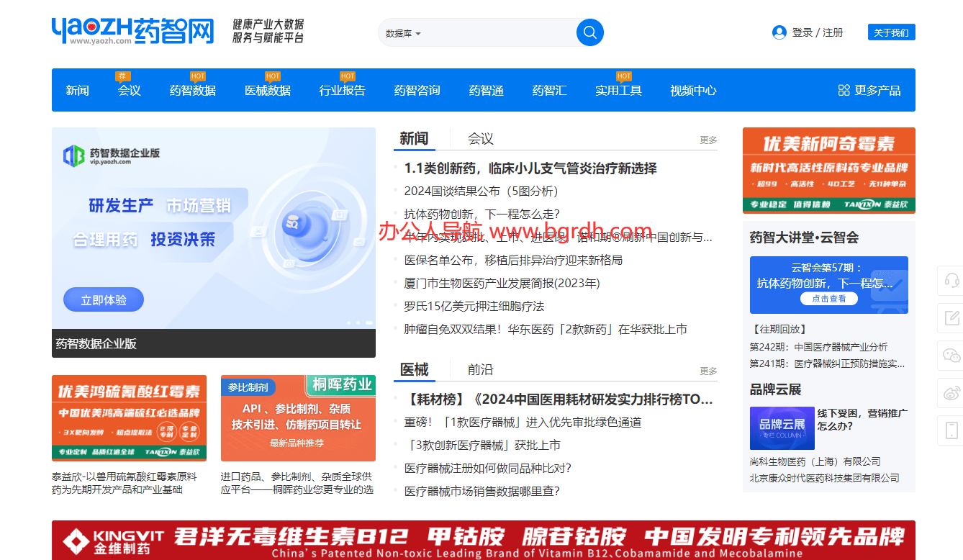963x560 pixels.
Task: Select 行业报告 in the navigation bar
Action: pos(342,91)
